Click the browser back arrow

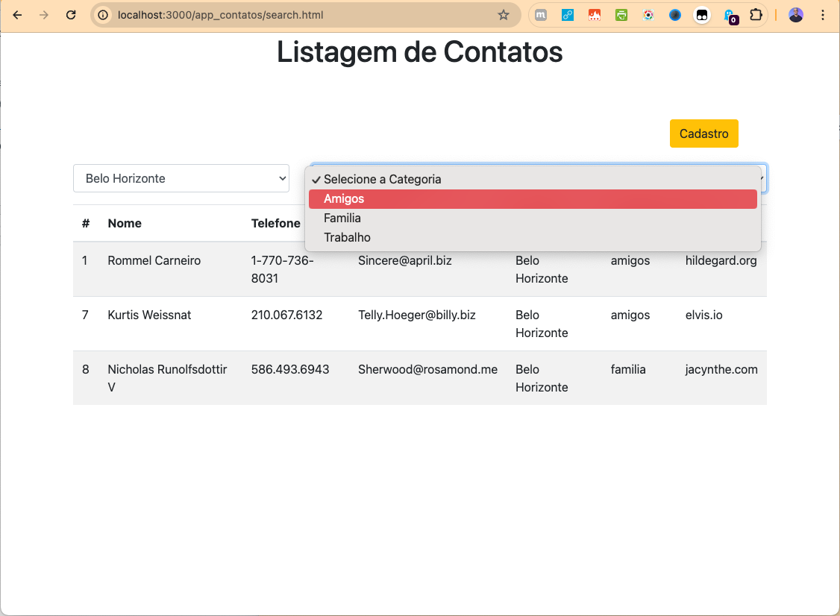pyautogui.click(x=17, y=15)
